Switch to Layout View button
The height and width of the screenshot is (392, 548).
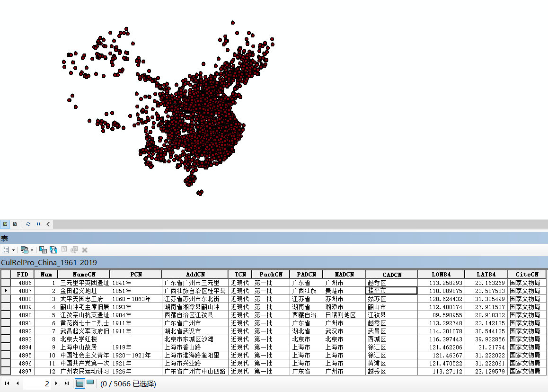(15, 224)
